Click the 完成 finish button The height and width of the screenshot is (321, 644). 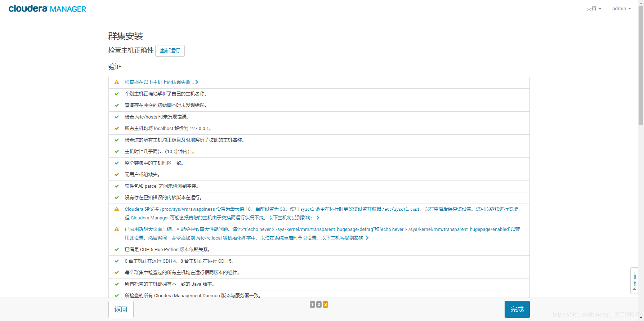(x=517, y=309)
